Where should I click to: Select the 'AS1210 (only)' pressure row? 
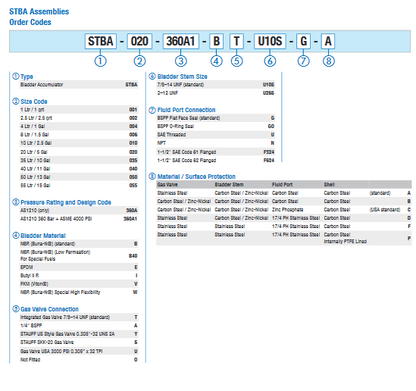79,210
